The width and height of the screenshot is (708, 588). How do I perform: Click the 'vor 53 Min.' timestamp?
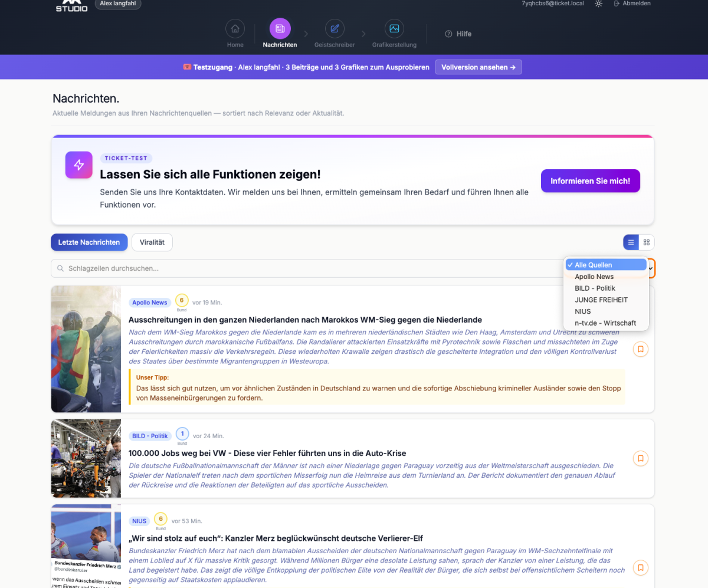187,521
